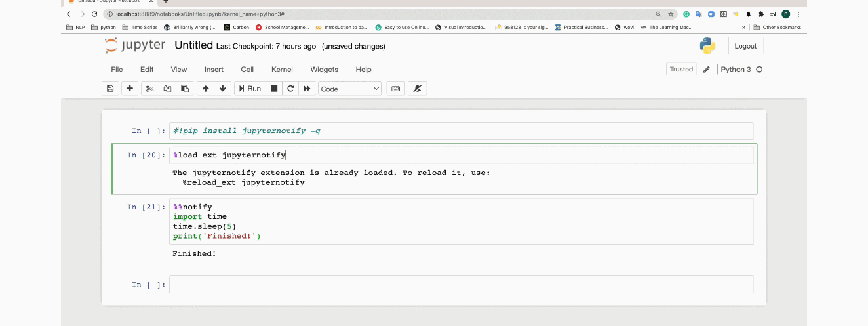868x326 pixels.
Task: Open the School Management bookmark
Action: tap(283, 27)
